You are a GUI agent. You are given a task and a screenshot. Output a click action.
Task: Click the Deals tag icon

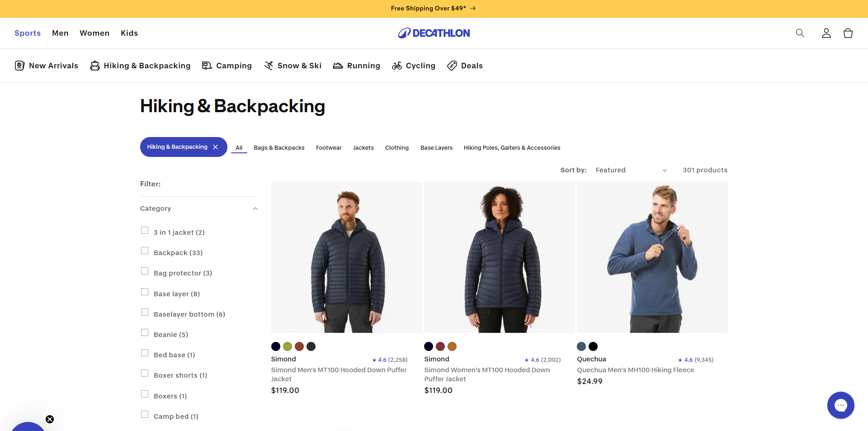[x=451, y=66]
